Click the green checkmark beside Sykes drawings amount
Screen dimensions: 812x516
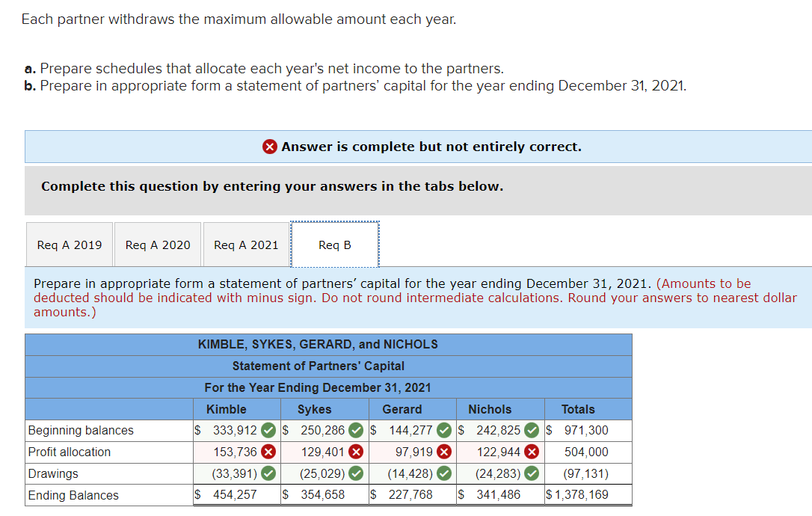tap(357, 473)
